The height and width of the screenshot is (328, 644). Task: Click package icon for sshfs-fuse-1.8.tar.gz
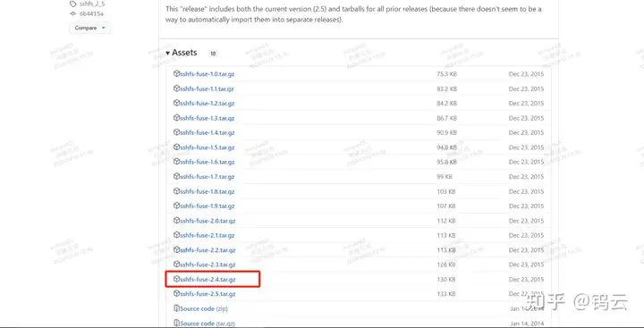[x=176, y=191]
